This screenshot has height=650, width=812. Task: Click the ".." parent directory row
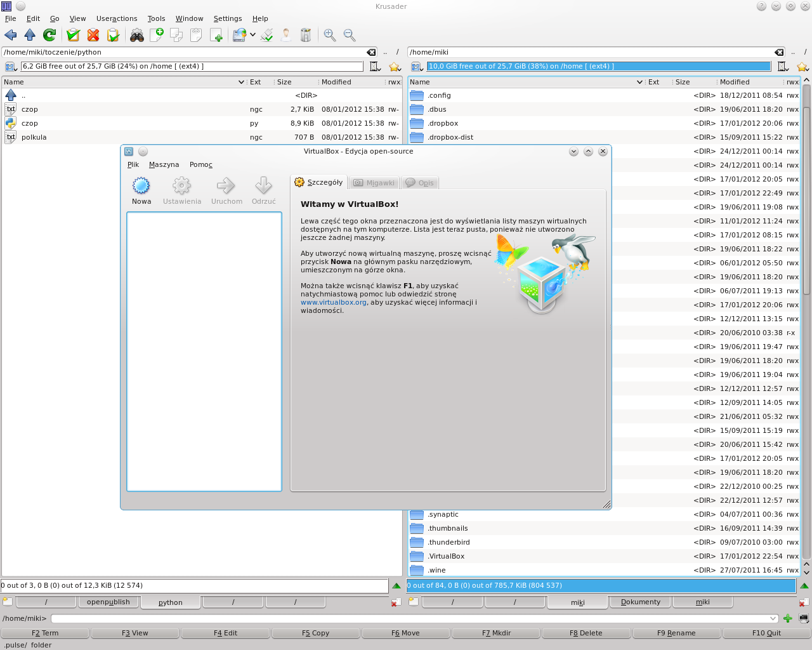202,95
